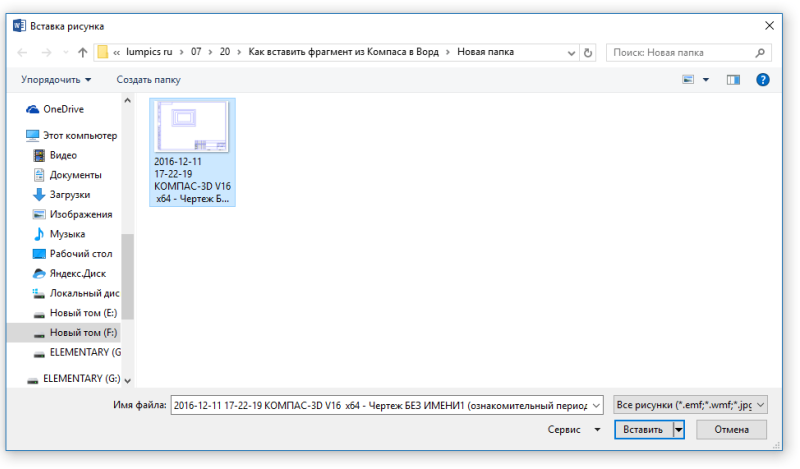
Task: Expand address bar history dropdown
Action: click(571, 53)
